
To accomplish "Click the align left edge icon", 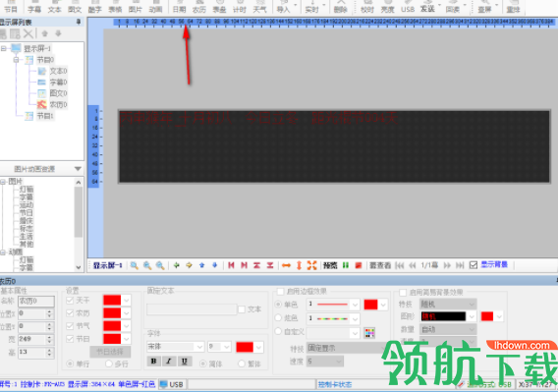I will point(231,265).
